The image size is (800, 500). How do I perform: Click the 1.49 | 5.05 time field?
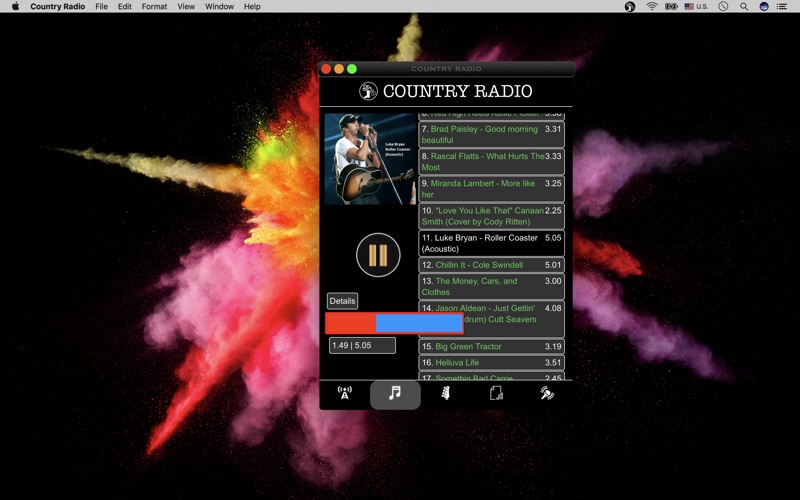(x=362, y=345)
